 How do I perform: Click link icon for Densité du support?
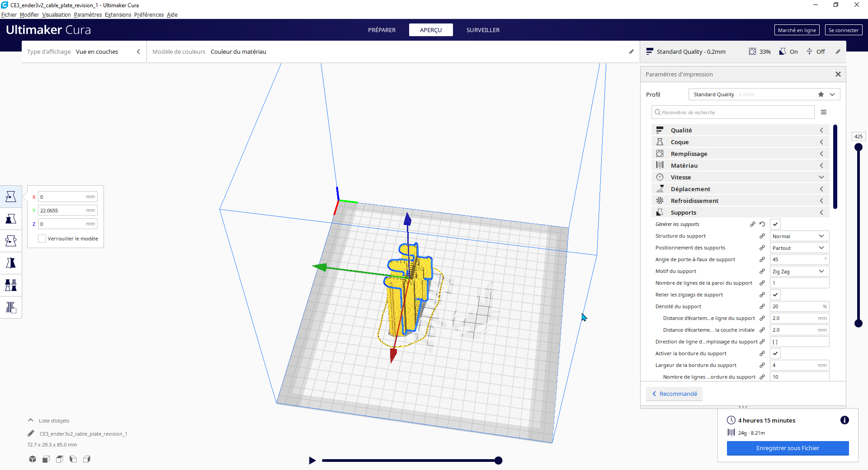(x=762, y=306)
